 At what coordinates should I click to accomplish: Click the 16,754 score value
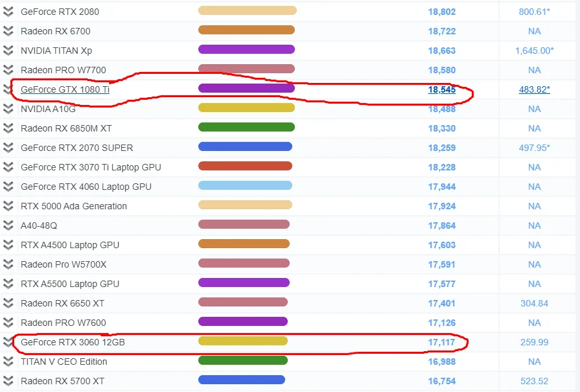[442, 381]
